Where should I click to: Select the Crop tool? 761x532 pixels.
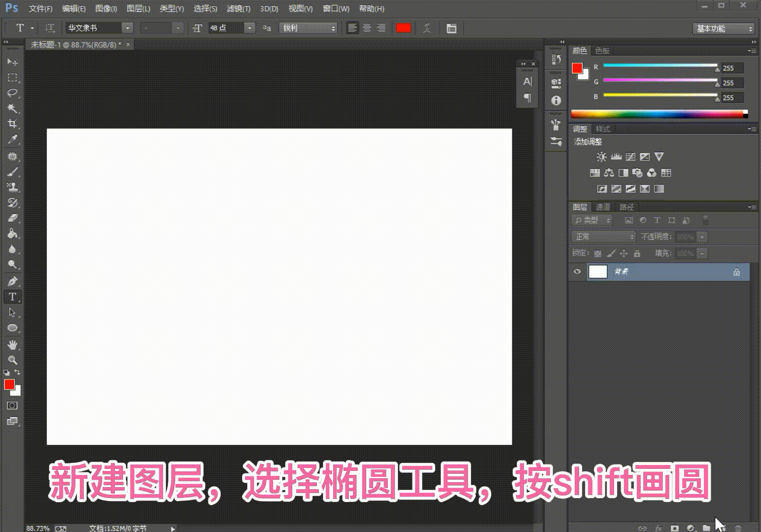pyautogui.click(x=12, y=124)
